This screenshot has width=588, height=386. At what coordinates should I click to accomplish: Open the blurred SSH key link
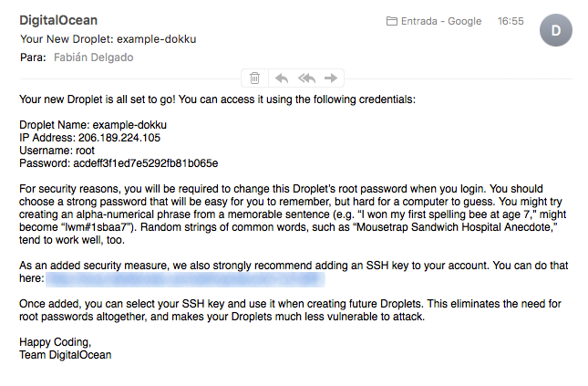(185, 276)
